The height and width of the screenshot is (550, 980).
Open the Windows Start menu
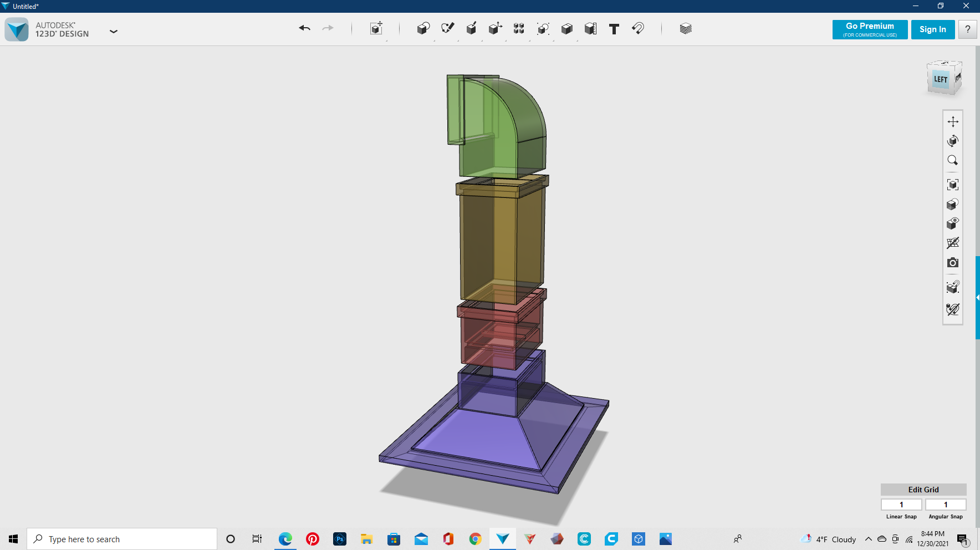click(13, 539)
